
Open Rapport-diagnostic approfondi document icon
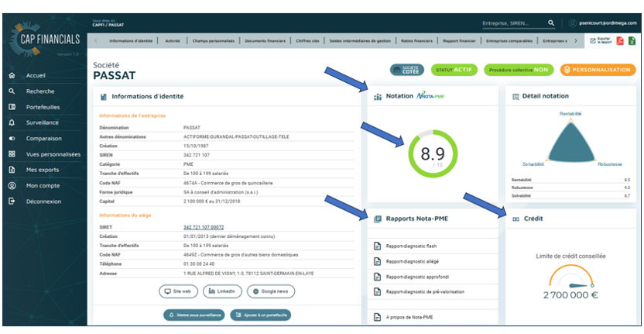[377, 277]
